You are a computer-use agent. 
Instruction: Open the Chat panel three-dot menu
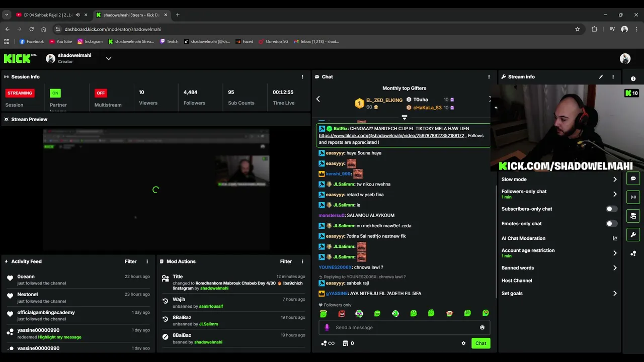(x=489, y=77)
